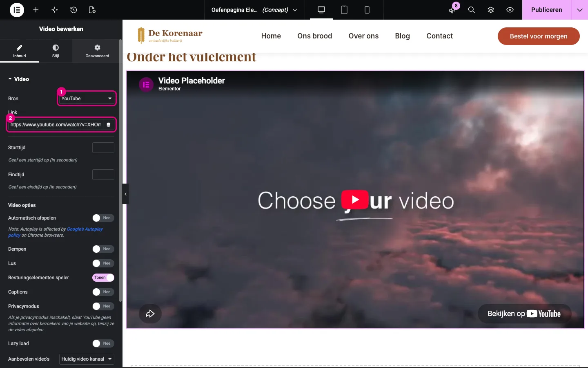The width and height of the screenshot is (588, 368).
Task: Enable the Captions switch
Action: (103, 292)
